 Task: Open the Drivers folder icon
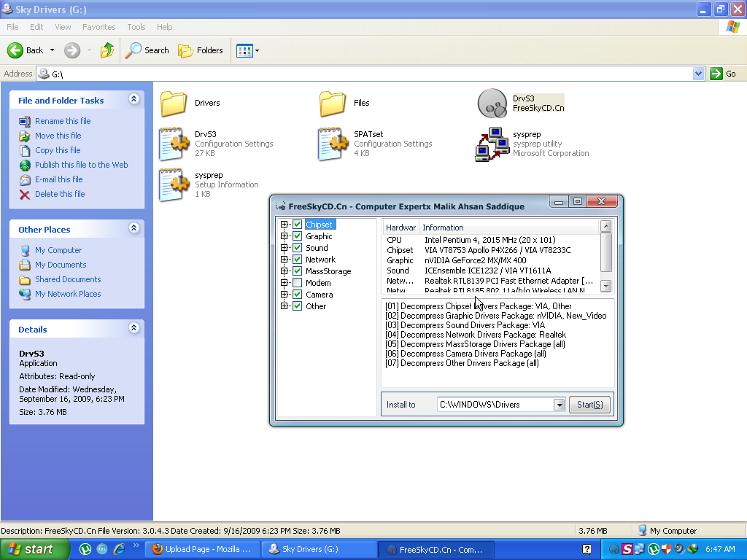point(174,104)
